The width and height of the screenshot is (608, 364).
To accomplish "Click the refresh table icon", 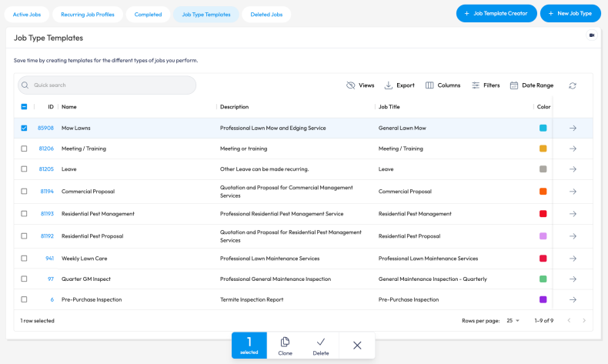I will 572,85.
